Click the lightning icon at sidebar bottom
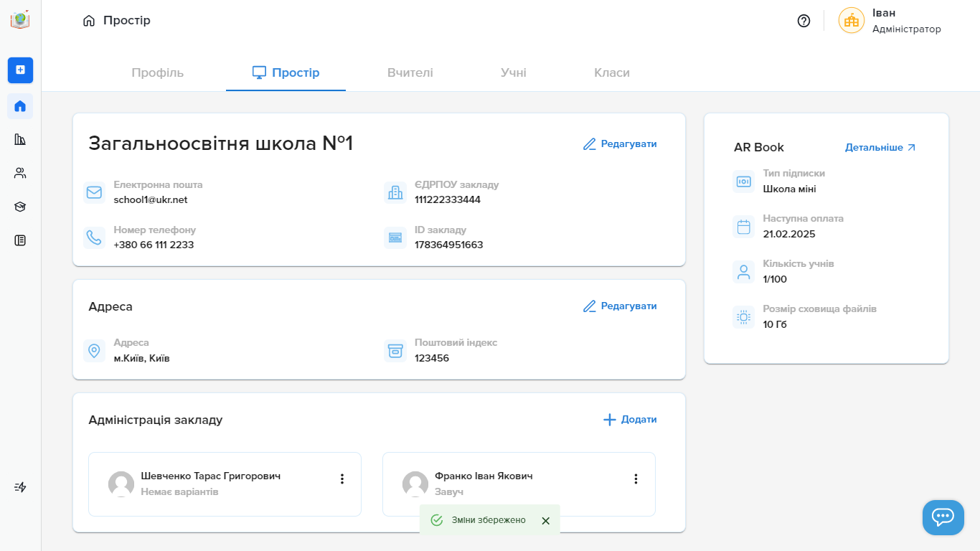This screenshot has height=551, width=980. point(20,487)
